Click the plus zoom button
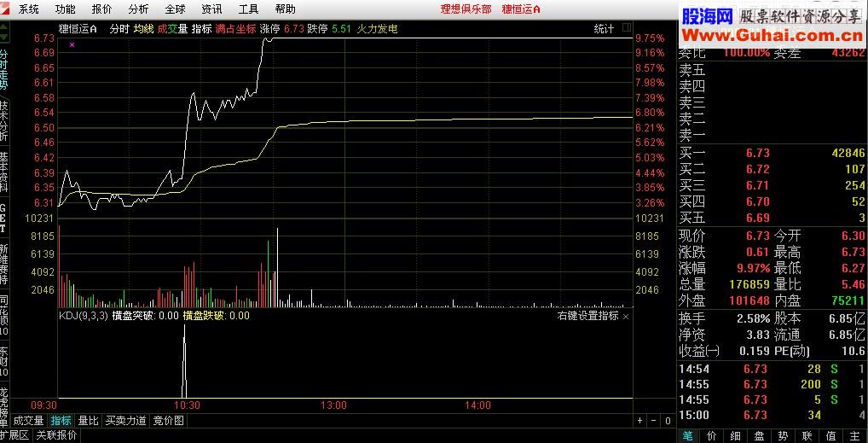 click(640, 421)
